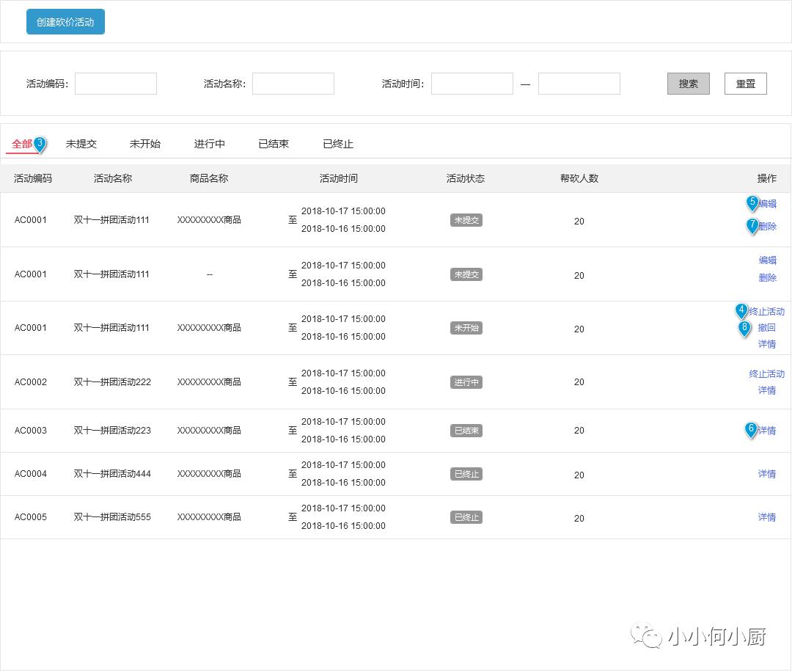The width and height of the screenshot is (792, 672).
Task: Click activity code AC0002
Action: 30,382
